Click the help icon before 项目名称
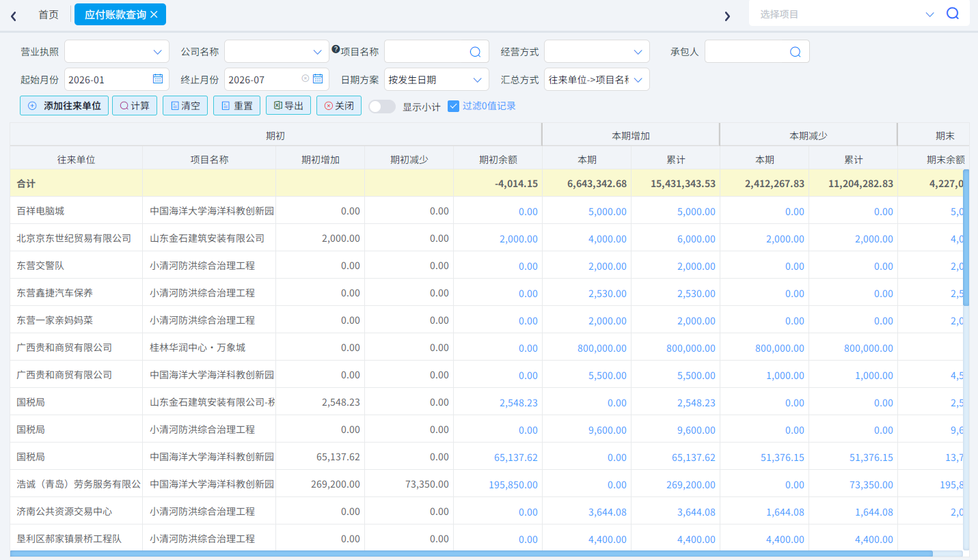This screenshot has height=560, width=978. [336, 48]
